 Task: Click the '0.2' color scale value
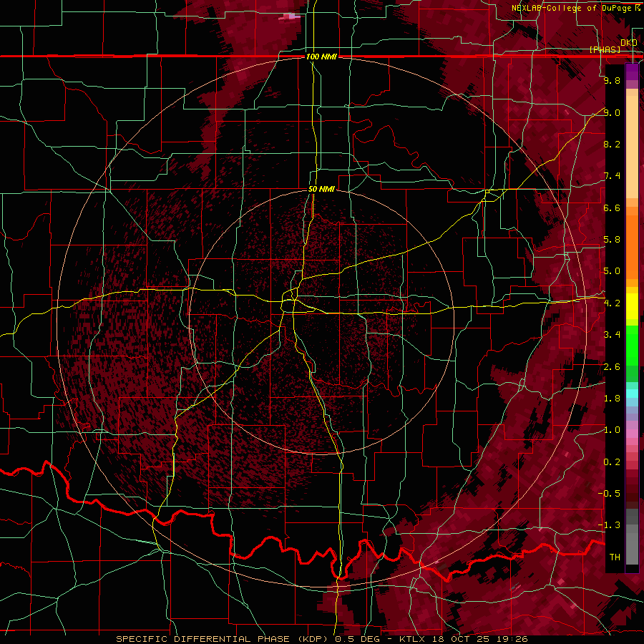coord(612,462)
